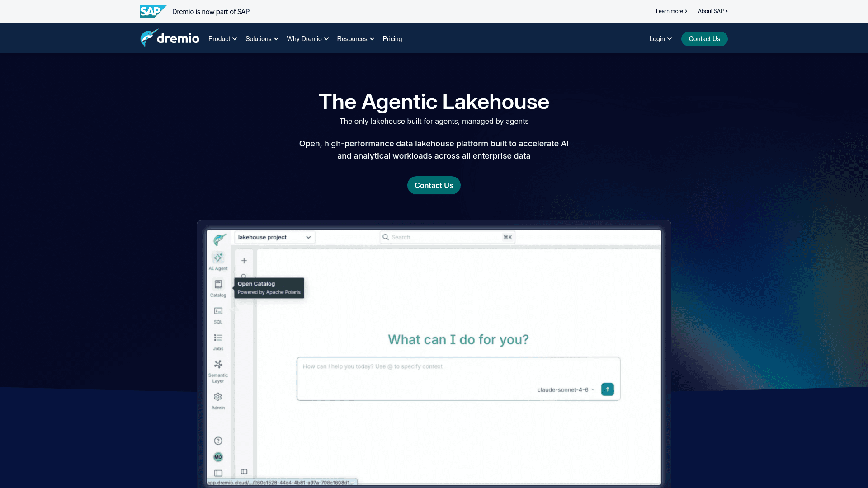Screen dimensions: 868x488
Task: Click the collapse panel icon beside sidebar bottom
Action: (244, 471)
